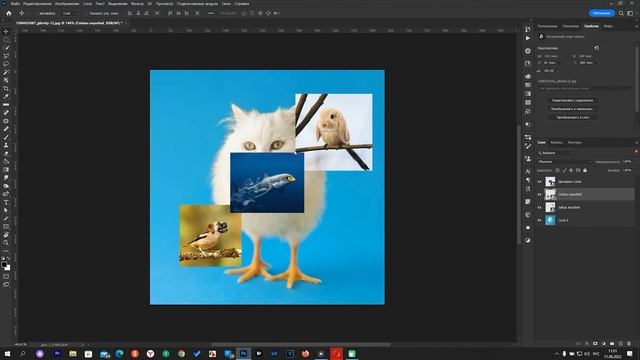Hide the third layer's eye icon
Screen dimensions: 640x360
click(x=539, y=207)
